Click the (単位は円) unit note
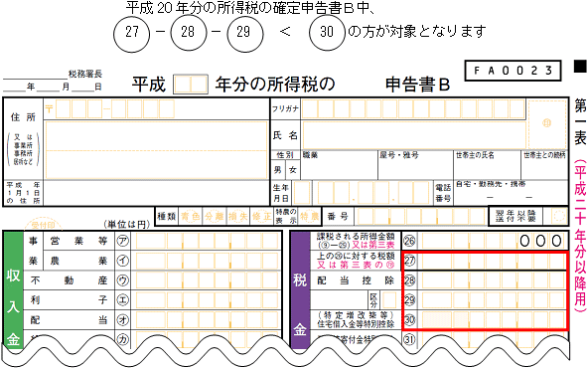The width and height of the screenshot is (588, 368). point(126,225)
